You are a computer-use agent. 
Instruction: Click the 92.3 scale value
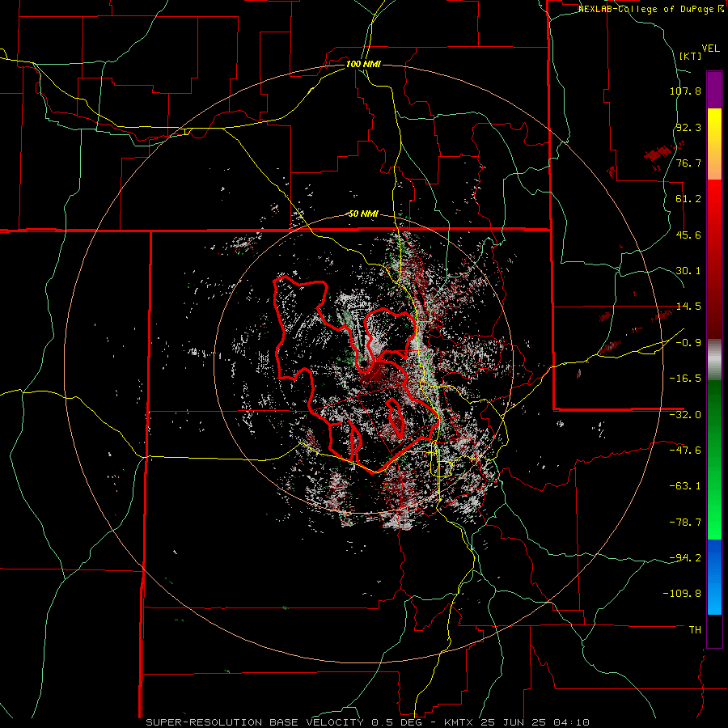click(x=688, y=127)
